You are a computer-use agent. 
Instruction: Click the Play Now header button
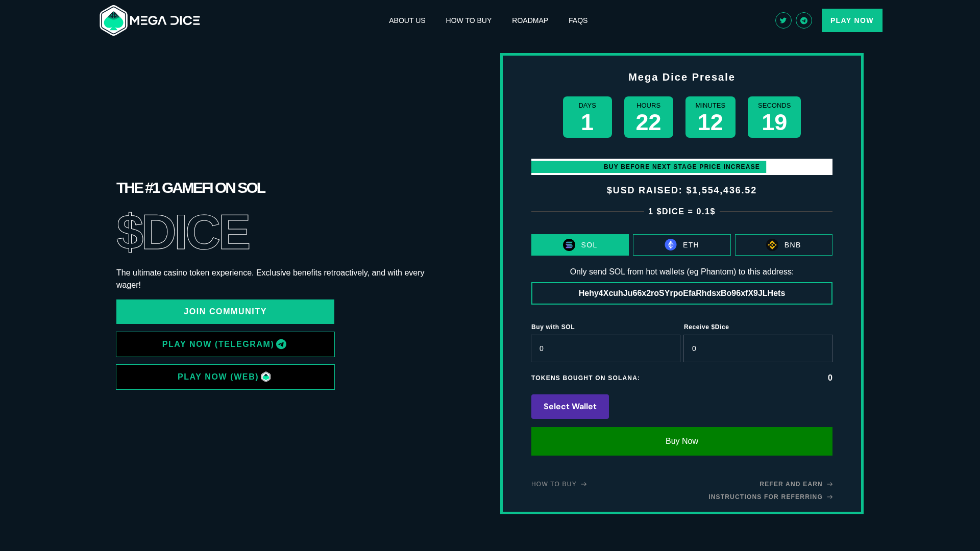point(852,20)
